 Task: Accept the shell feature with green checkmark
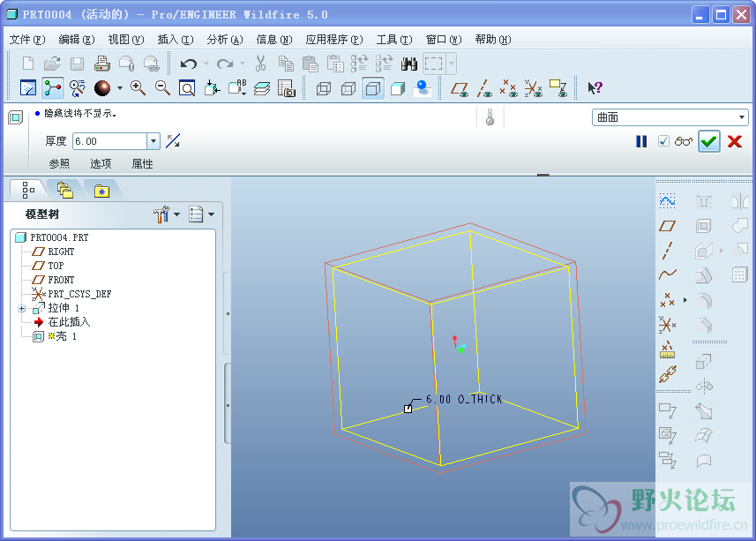point(708,141)
